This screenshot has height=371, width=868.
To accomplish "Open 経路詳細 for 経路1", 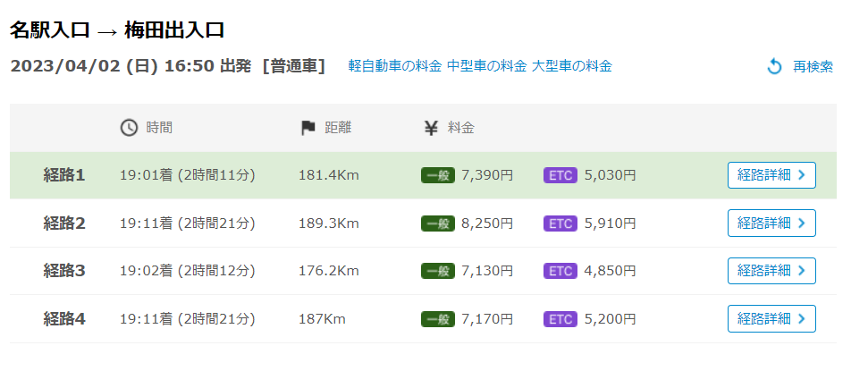I will (x=771, y=175).
